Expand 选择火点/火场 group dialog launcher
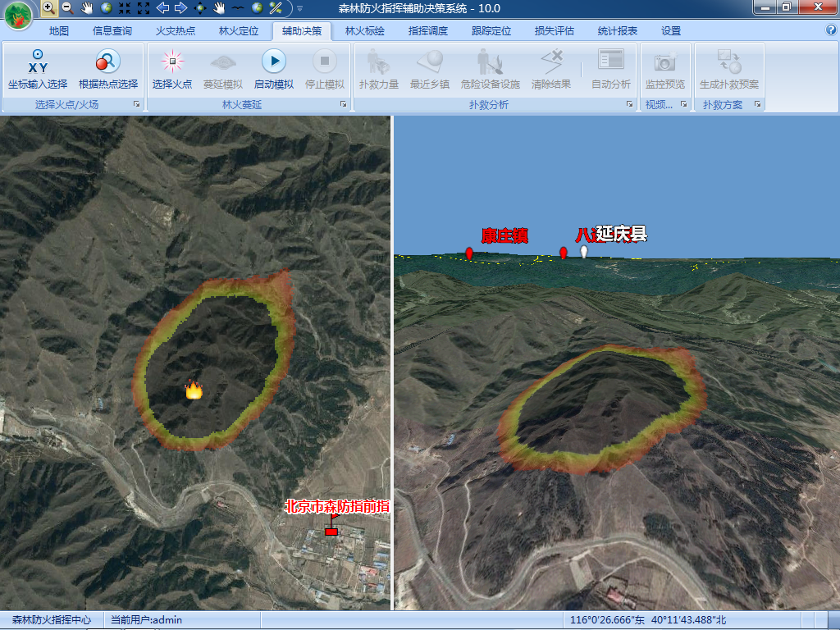 (137, 104)
